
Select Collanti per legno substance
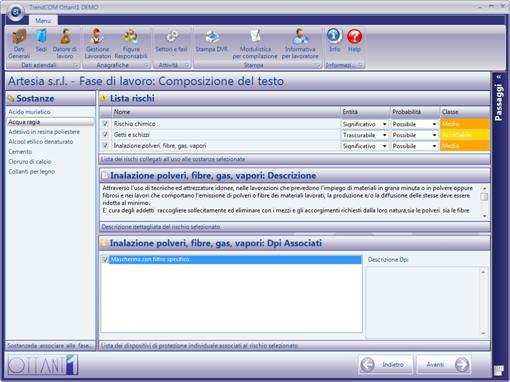pyautogui.click(x=31, y=172)
